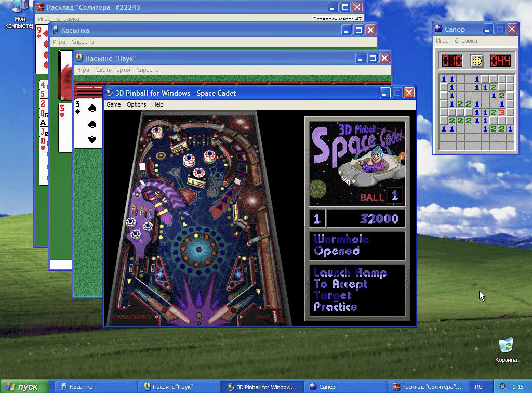Click the 1:15 clock in tray
The image size is (532, 393).
point(518,387)
